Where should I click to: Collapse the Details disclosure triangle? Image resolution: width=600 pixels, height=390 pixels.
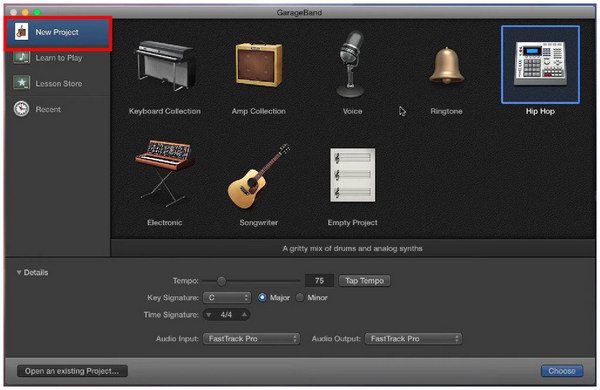[x=19, y=273]
